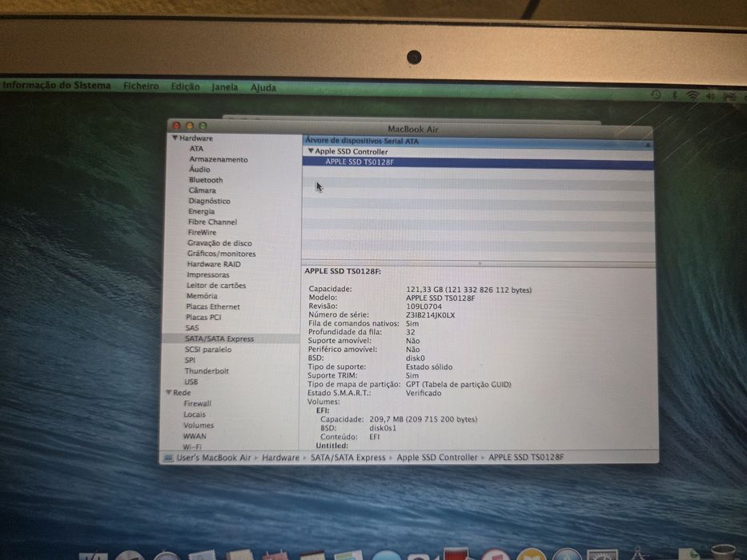Collapse the Hardware section triangle
The width and height of the screenshot is (747, 560).
click(175, 138)
